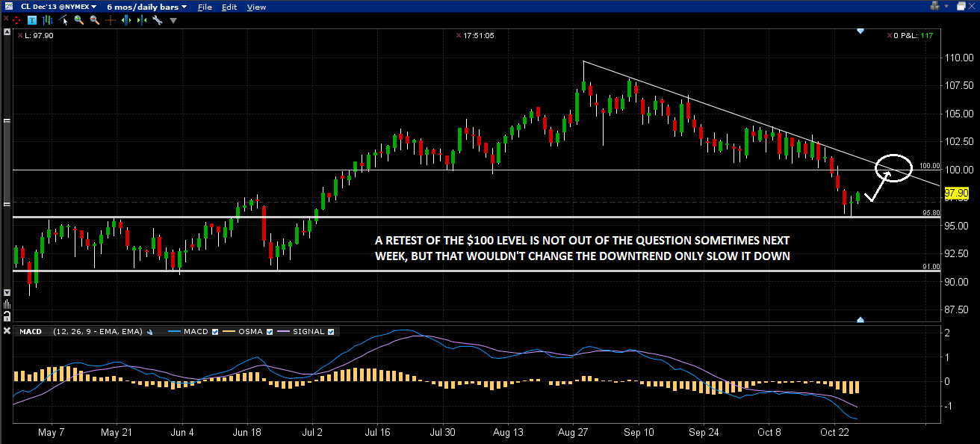Click the 100.00 horizontal line label
980x444 pixels.
click(930, 166)
